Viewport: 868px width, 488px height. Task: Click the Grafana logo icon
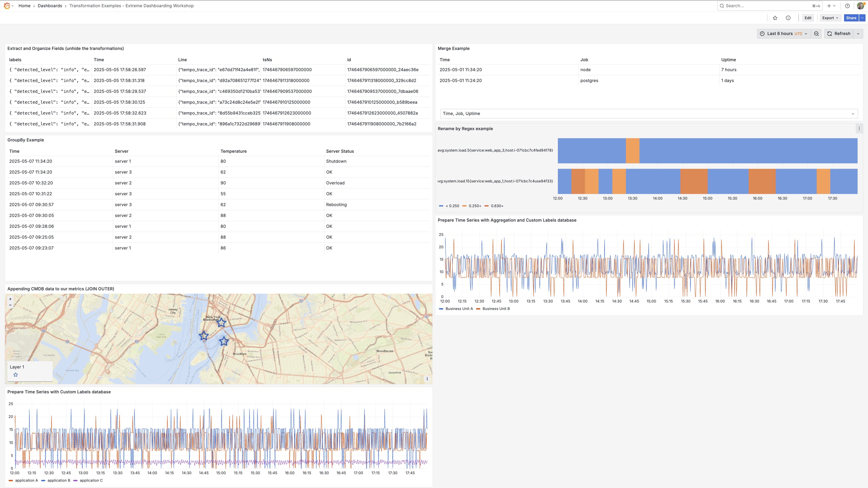pyautogui.click(x=6, y=6)
